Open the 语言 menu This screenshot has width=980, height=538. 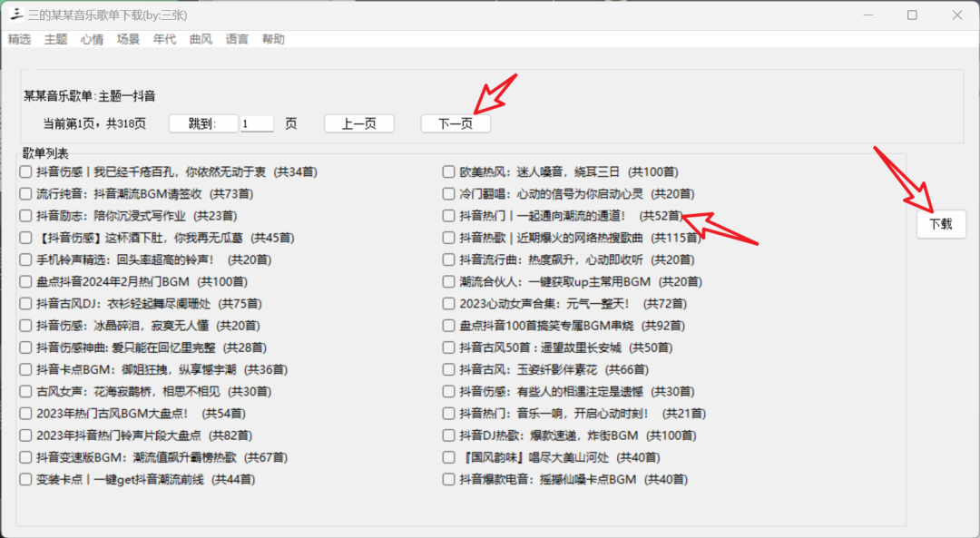point(237,39)
